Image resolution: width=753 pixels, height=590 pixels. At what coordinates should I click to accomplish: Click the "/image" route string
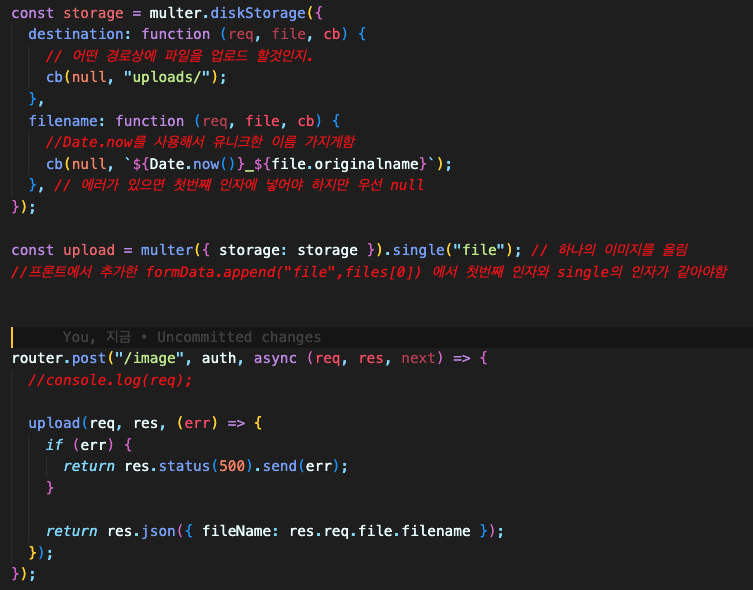click(x=150, y=358)
